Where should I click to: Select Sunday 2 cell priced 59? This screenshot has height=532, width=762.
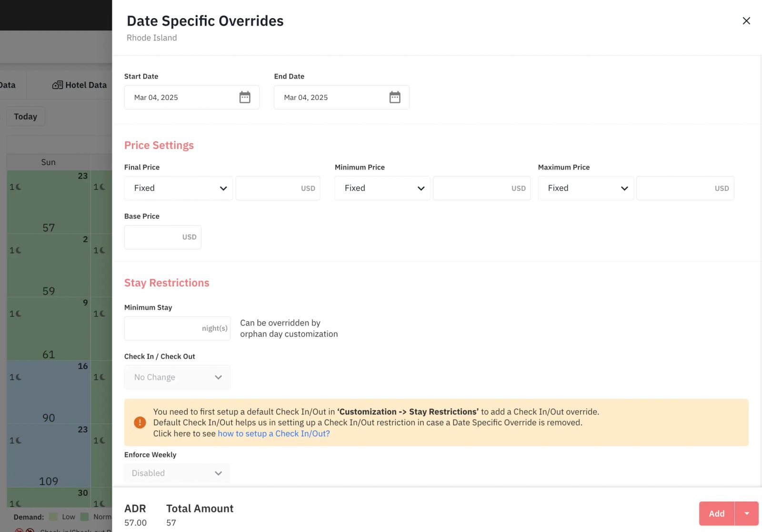click(49, 266)
